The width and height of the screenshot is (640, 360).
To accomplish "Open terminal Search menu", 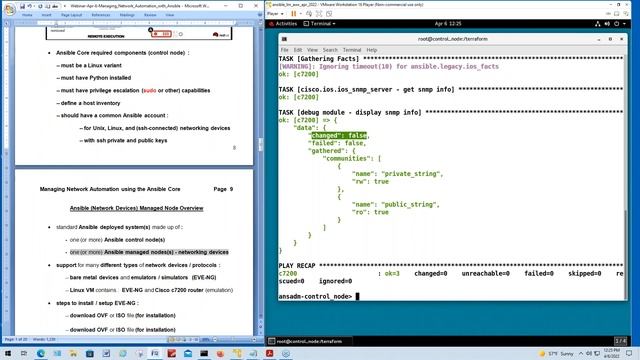I will [330, 50].
